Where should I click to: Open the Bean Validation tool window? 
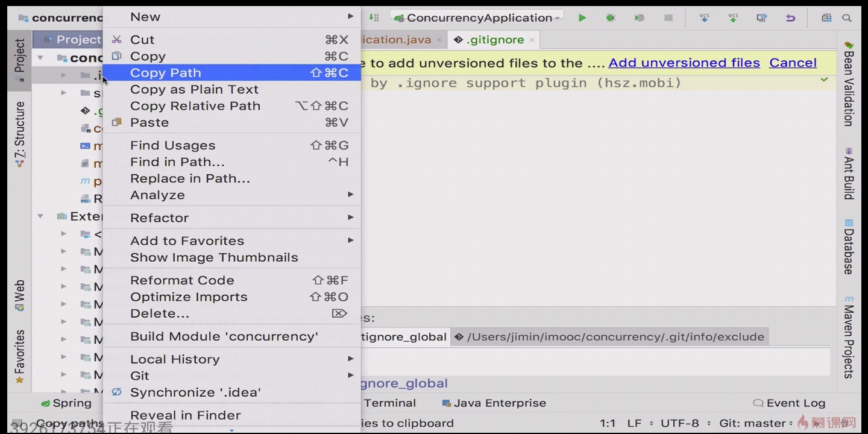(849, 84)
